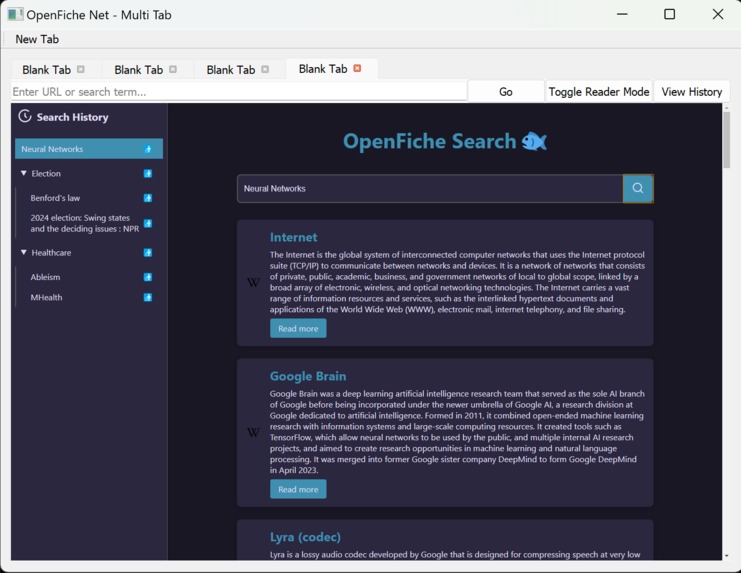Select the Ableism history item
This screenshot has width=741, height=573.
[45, 277]
